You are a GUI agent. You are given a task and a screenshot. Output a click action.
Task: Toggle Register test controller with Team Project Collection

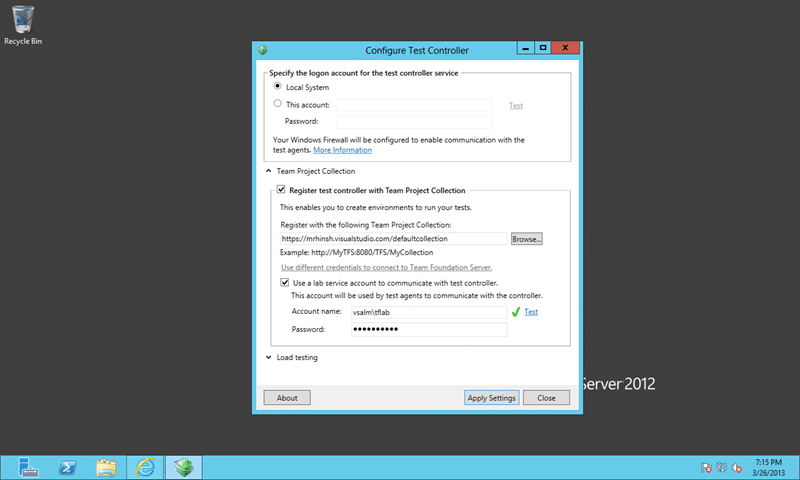point(281,189)
